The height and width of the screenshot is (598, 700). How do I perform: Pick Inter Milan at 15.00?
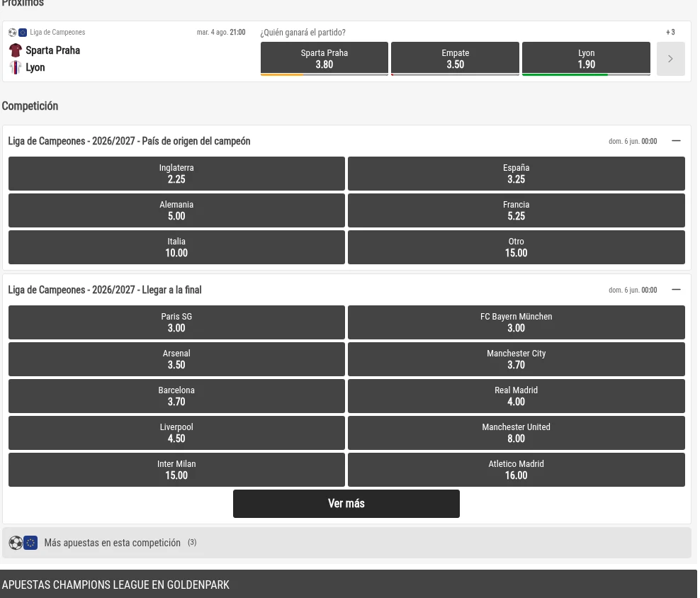[176, 469]
